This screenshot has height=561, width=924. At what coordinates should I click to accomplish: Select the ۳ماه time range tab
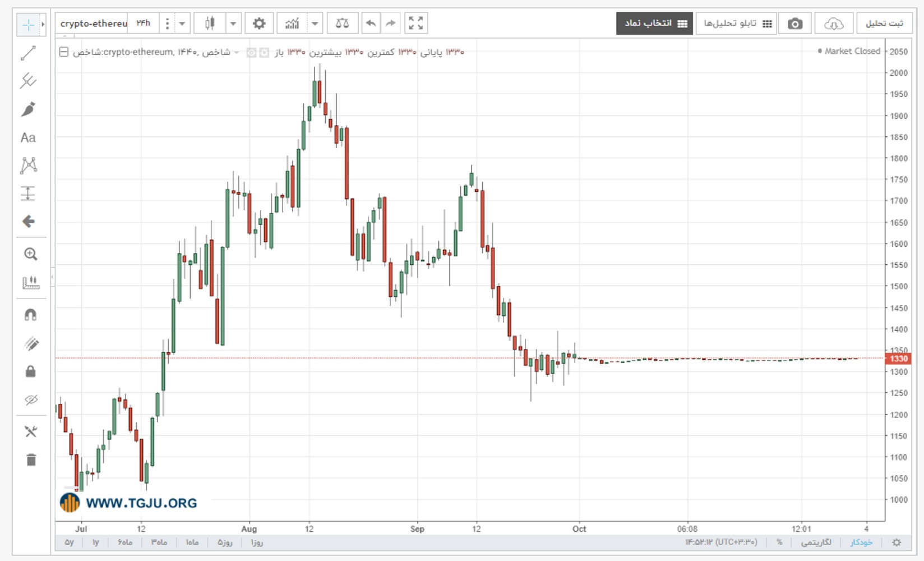159,542
